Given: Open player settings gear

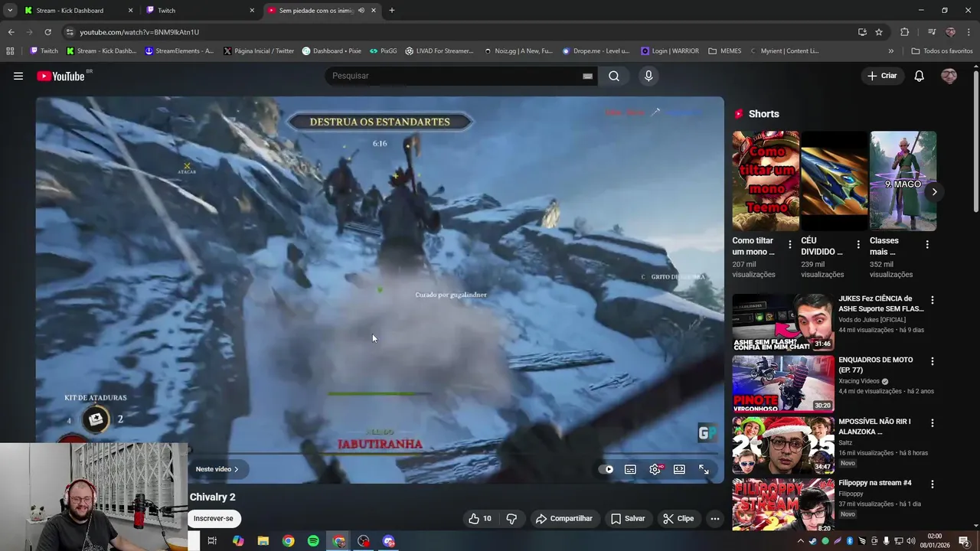Looking at the screenshot, I should click(x=655, y=469).
